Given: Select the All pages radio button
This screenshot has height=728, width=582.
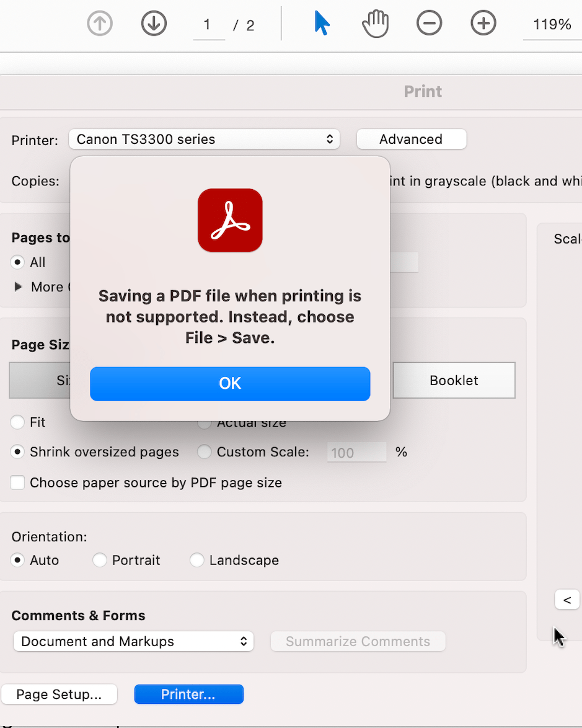Looking at the screenshot, I should point(17,262).
